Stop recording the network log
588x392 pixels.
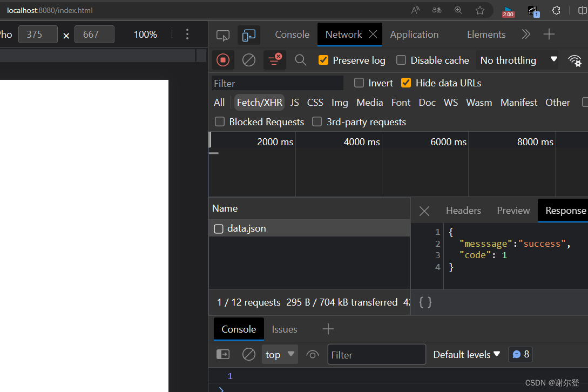coord(223,60)
